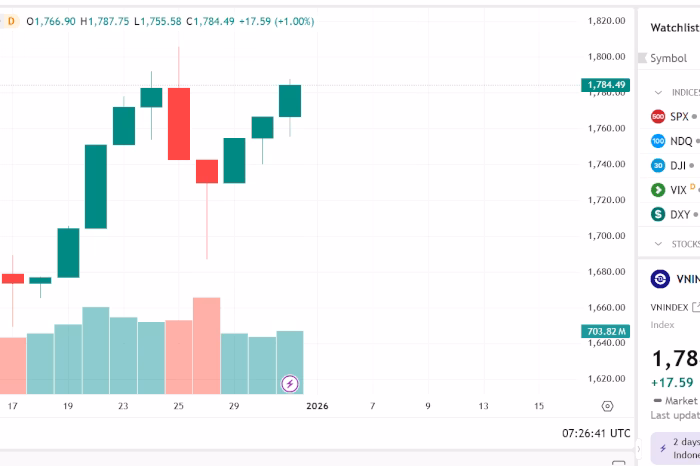
Task: Click the VIX symbol logo
Action: click(x=658, y=189)
